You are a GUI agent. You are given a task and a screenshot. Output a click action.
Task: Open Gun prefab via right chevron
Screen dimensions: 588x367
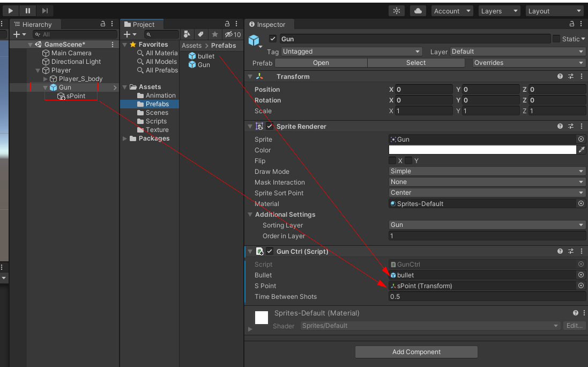point(115,87)
